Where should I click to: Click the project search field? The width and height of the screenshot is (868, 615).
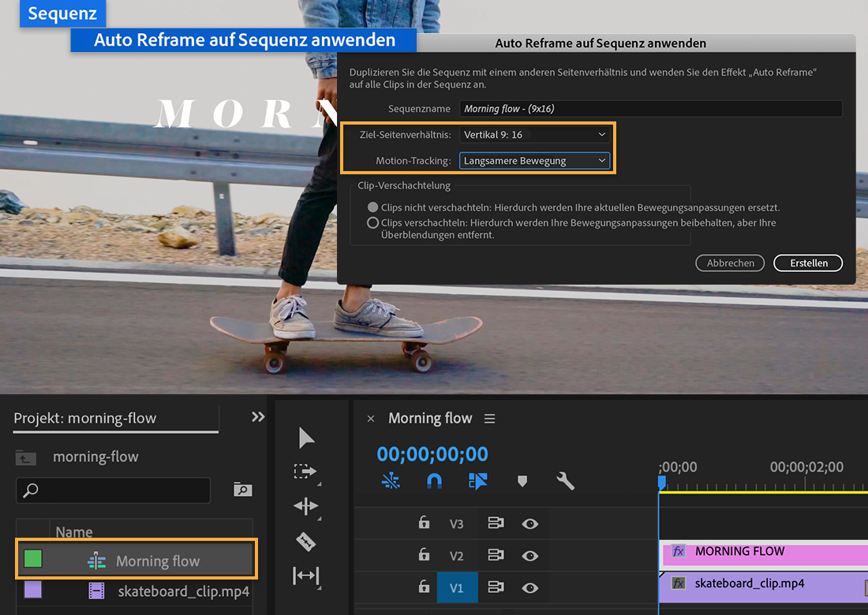(x=114, y=490)
